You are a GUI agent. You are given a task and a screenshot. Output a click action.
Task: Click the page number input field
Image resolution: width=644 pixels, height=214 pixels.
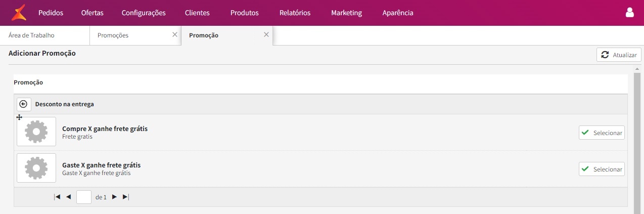pos(84,197)
